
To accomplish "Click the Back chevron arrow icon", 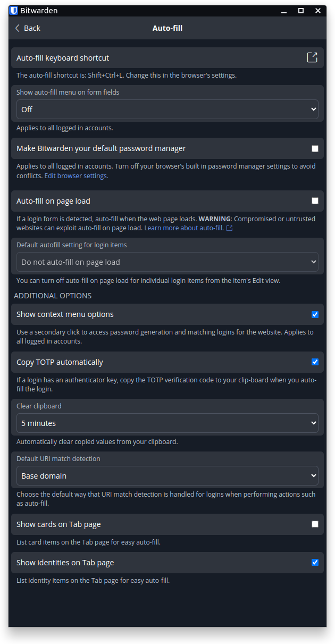I will [18, 28].
